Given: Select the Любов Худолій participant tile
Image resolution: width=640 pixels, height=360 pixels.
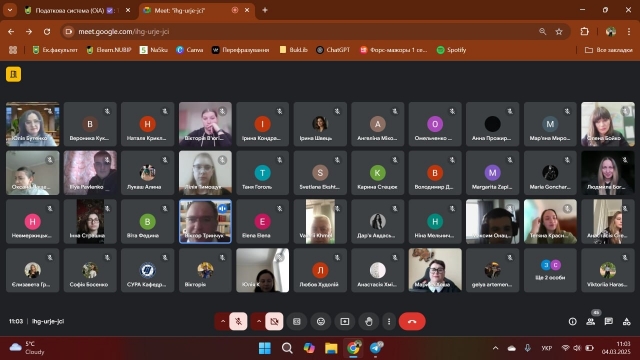Looking at the screenshot, I should click(x=320, y=270).
